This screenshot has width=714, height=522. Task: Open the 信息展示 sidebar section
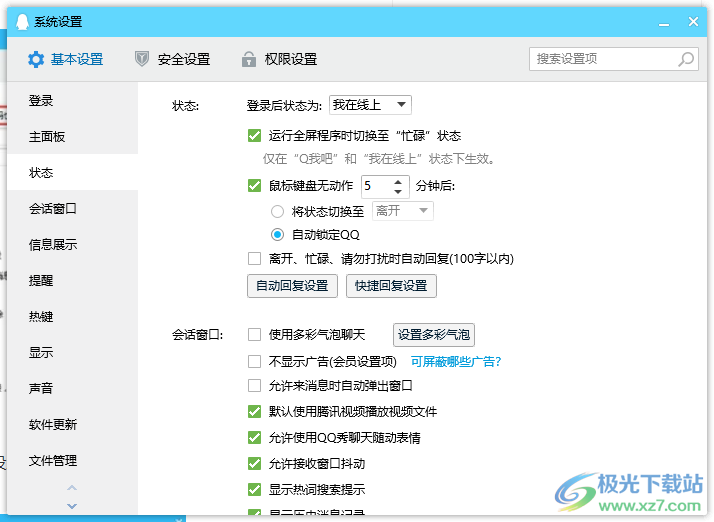[x=72, y=245]
